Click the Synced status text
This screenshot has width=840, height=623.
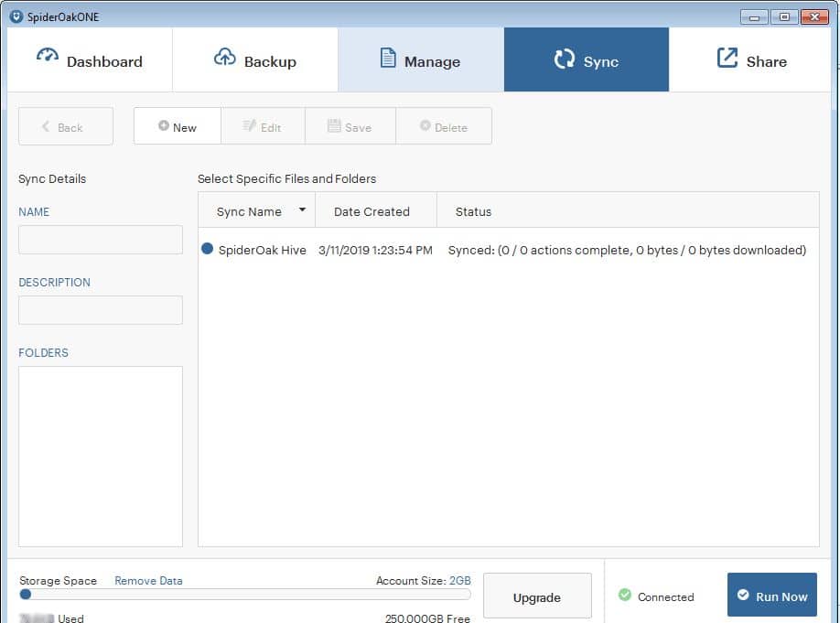click(x=627, y=250)
